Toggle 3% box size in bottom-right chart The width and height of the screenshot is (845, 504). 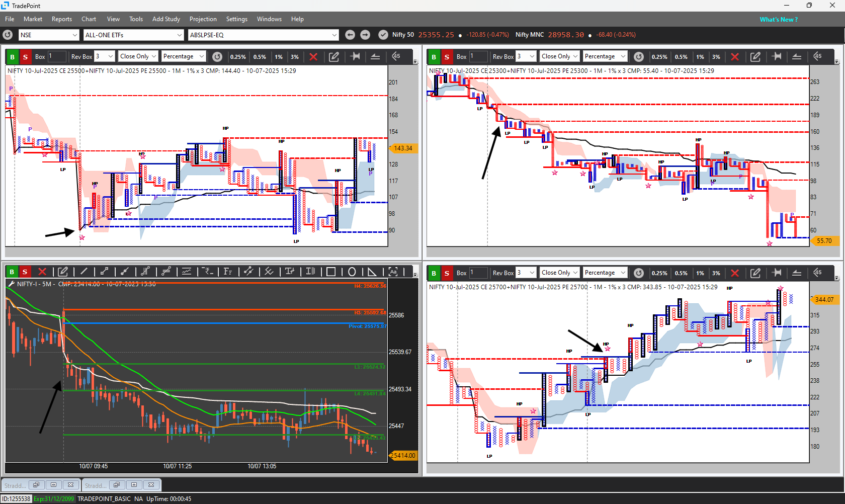[716, 273]
